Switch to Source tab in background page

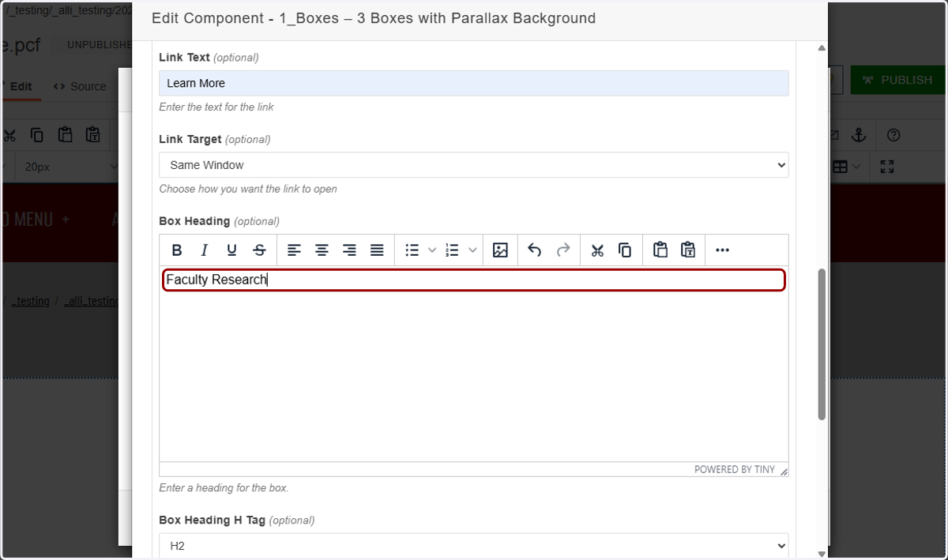(80, 87)
